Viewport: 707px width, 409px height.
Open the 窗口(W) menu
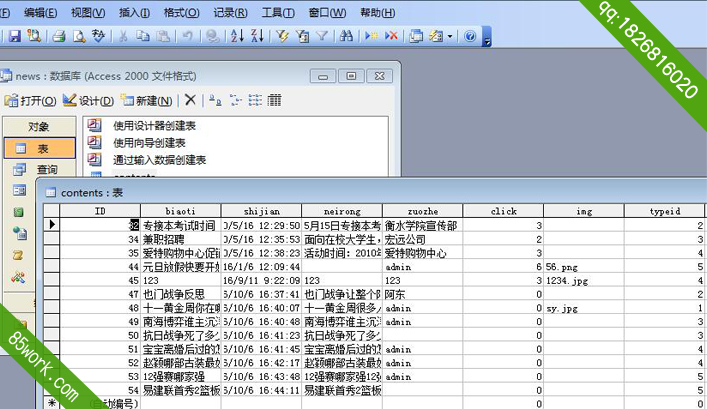point(327,13)
